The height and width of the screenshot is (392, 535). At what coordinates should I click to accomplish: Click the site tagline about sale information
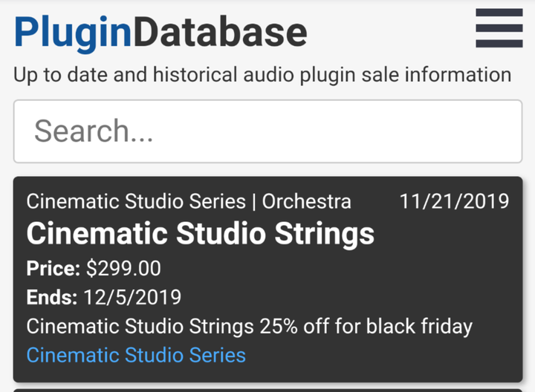[262, 74]
